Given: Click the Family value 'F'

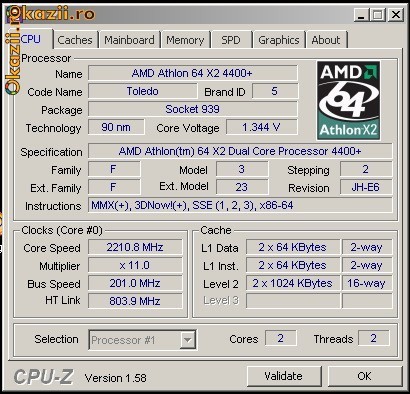Looking at the screenshot, I should (x=114, y=169).
